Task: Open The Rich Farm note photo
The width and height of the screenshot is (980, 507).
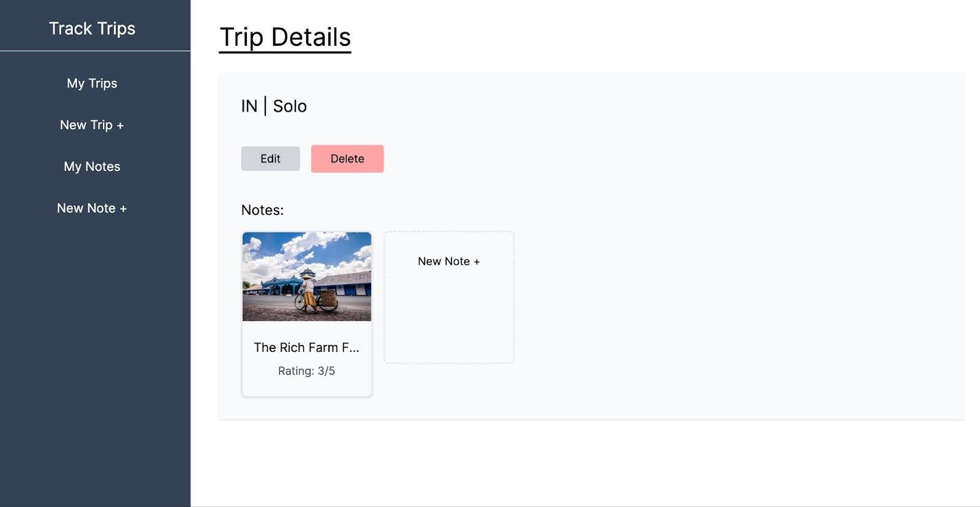Action: pyautogui.click(x=307, y=276)
